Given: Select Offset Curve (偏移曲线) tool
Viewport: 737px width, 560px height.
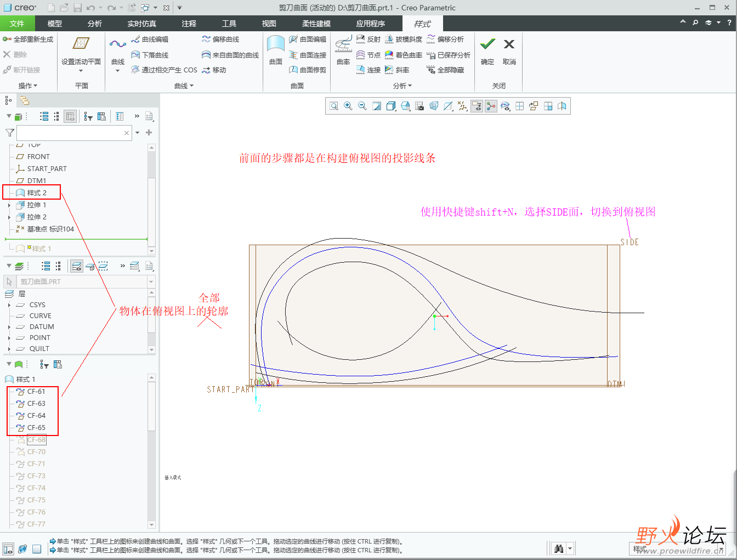Looking at the screenshot, I should (220, 39).
